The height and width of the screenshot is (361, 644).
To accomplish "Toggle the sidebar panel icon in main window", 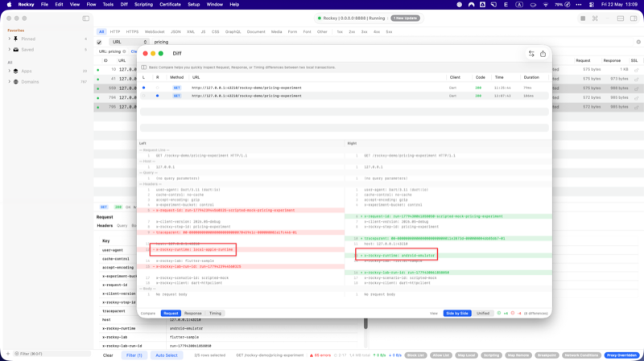I will point(86,18).
